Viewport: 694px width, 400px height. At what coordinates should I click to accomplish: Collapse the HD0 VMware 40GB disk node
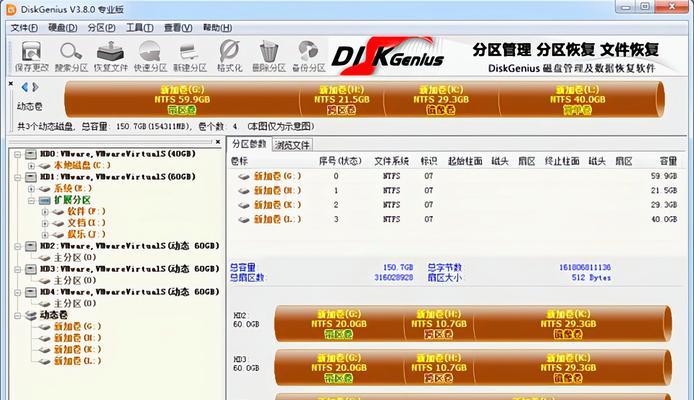pyautogui.click(x=18, y=154)
